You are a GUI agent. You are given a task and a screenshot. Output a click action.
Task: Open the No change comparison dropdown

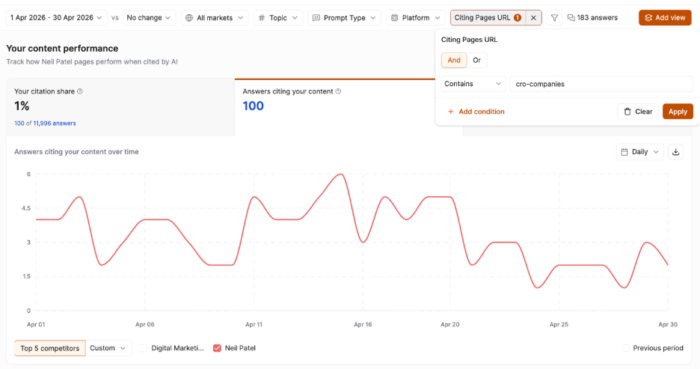149,18
